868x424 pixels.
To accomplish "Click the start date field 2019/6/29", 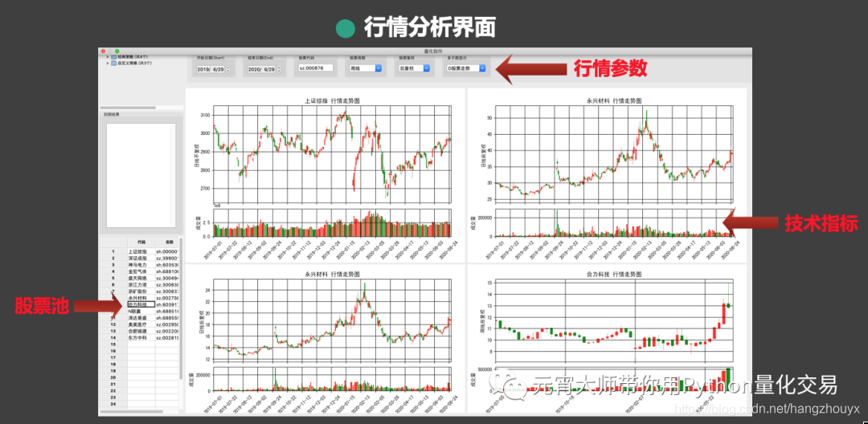I will click(211, 68).
